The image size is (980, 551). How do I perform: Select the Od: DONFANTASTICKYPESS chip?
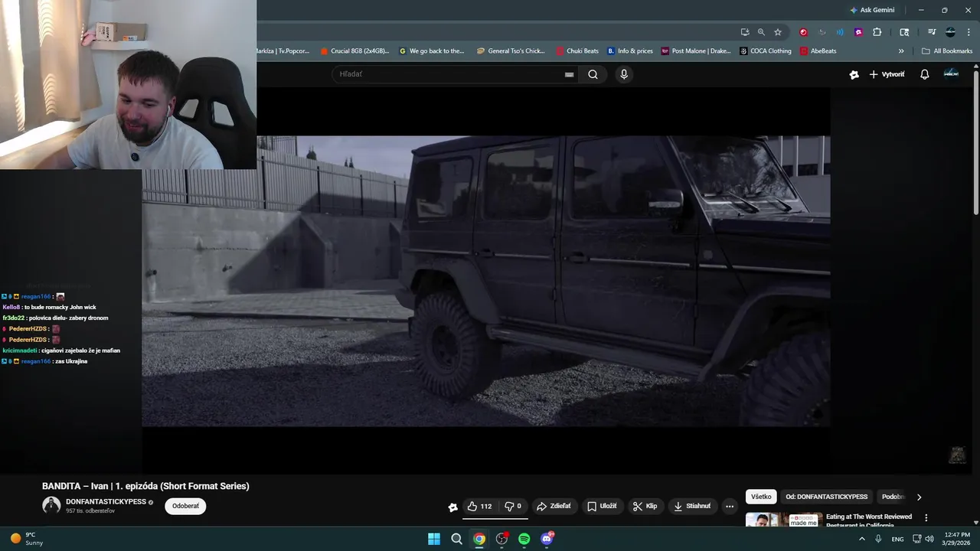(x=827, y=497)
